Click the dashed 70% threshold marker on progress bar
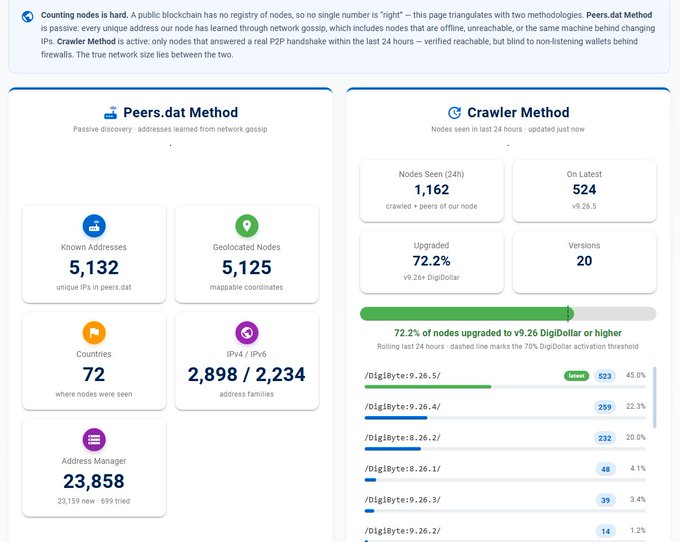 pyautogui.click(x=568, y=314)
